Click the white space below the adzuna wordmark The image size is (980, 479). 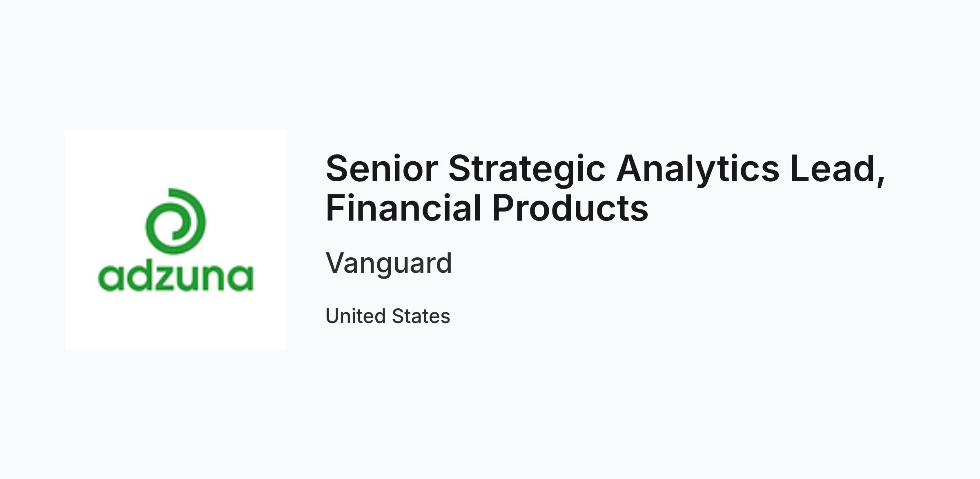(x=176, y=321)
